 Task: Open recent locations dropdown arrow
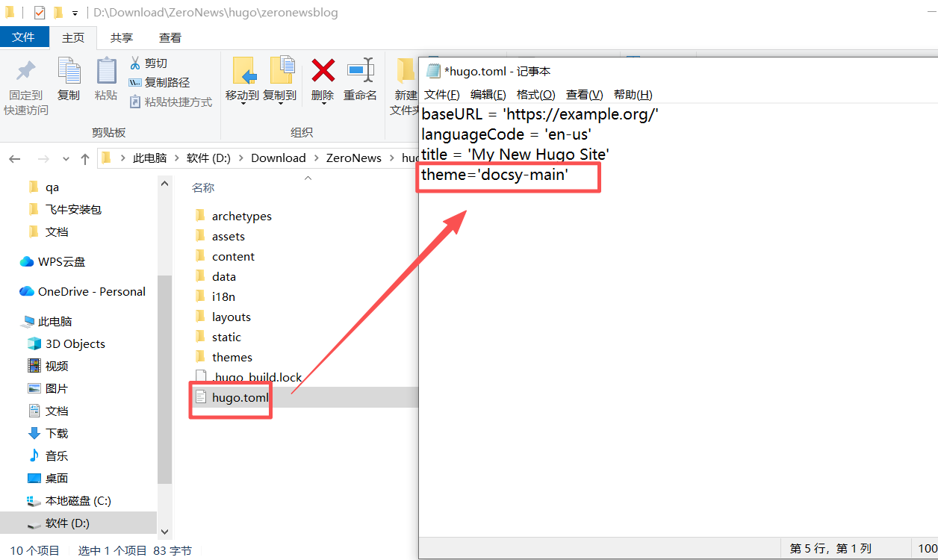(66, 159)
